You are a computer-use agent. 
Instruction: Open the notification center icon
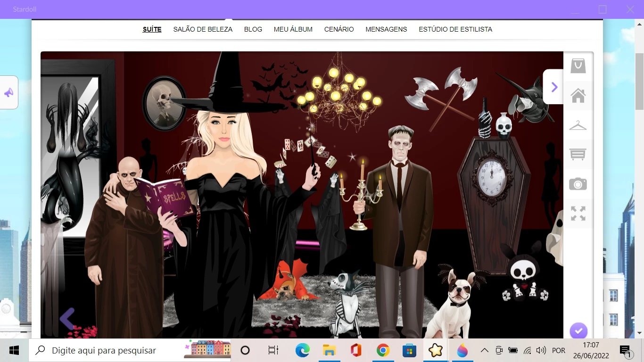click(x=626, y=350)
